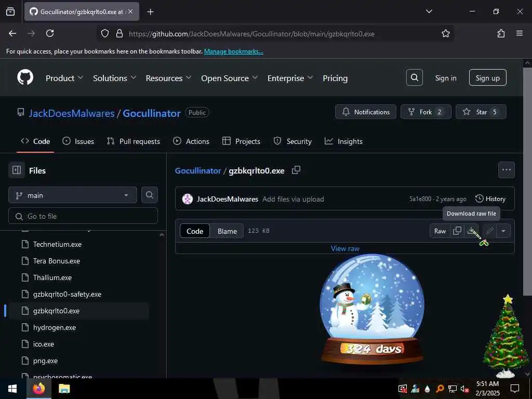Open the Firefox hamburger menu
Viewport: 532px width, 399px height.
[519, 33]
